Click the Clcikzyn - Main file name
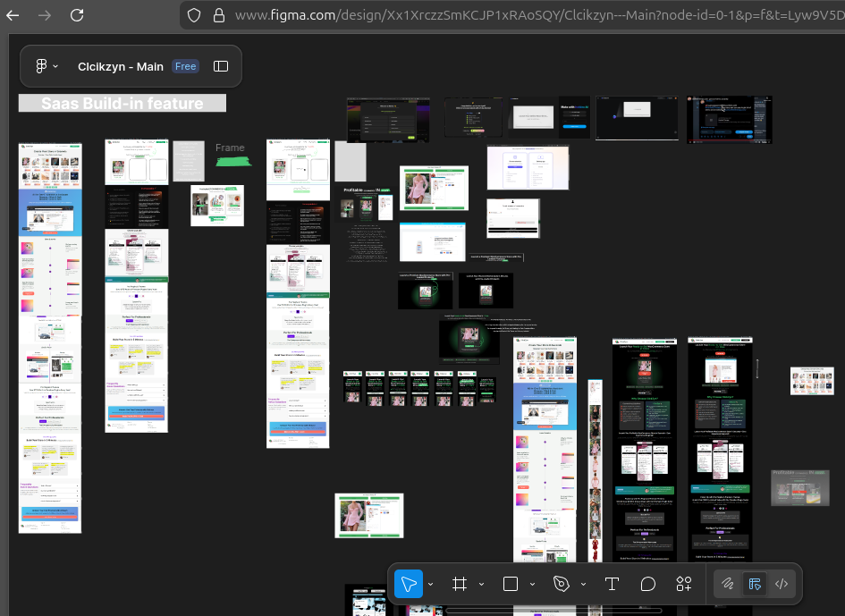845x616 pixels. click(x=121, y=66)
